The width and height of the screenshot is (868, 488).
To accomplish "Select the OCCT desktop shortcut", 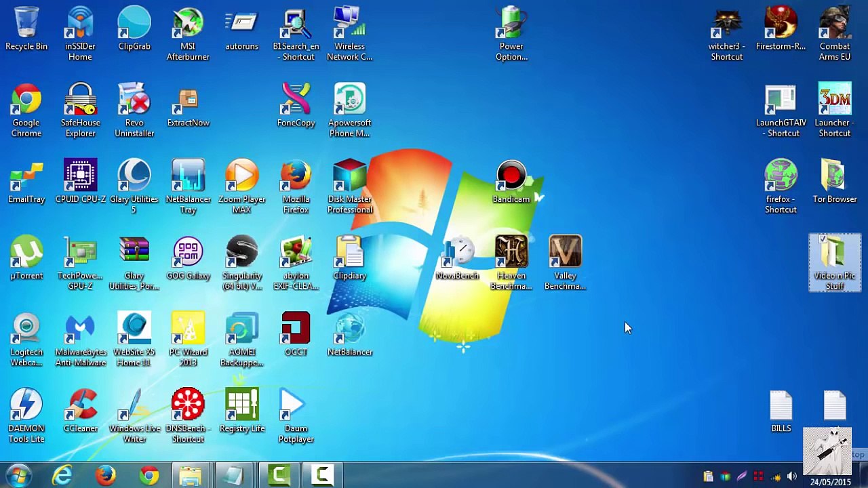I will point(296,334).
